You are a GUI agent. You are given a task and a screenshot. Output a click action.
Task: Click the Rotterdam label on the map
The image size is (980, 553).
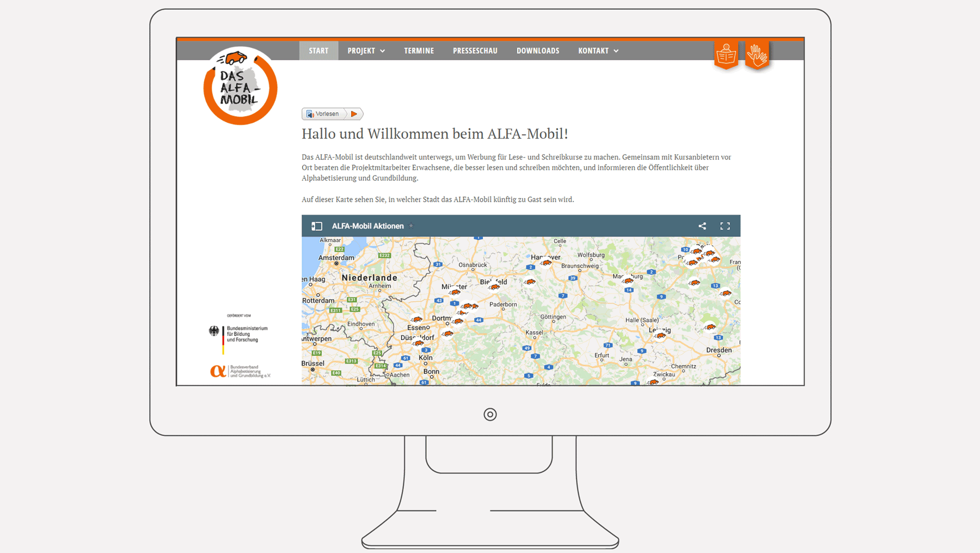coord(318,301)
